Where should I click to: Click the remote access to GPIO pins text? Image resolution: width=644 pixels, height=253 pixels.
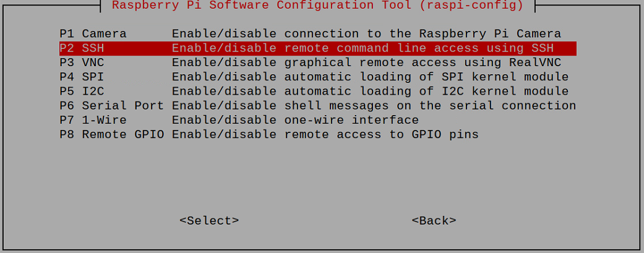pyautogui.click(x=325, y=134)
